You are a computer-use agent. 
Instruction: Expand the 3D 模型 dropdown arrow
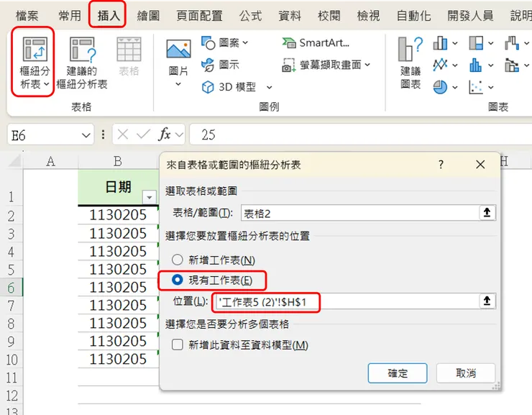click(x=269, y=88)
